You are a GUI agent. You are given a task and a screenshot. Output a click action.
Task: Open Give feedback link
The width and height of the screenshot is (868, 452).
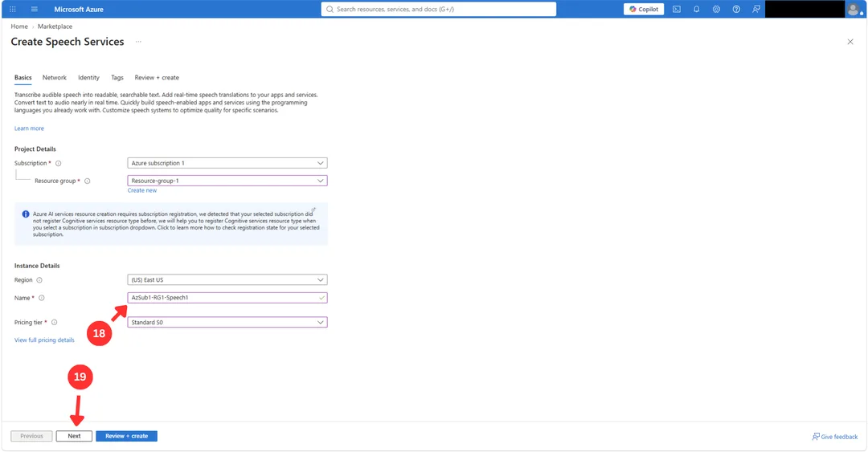click(835, 437)
